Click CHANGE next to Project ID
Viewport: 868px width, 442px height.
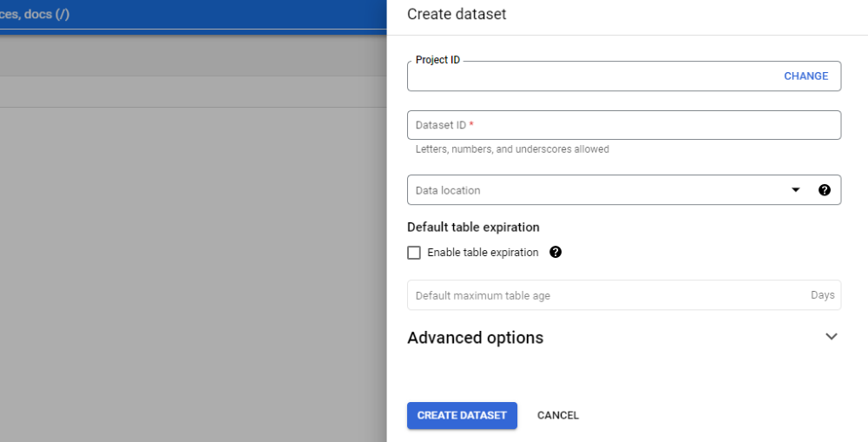tap(806, 76)
